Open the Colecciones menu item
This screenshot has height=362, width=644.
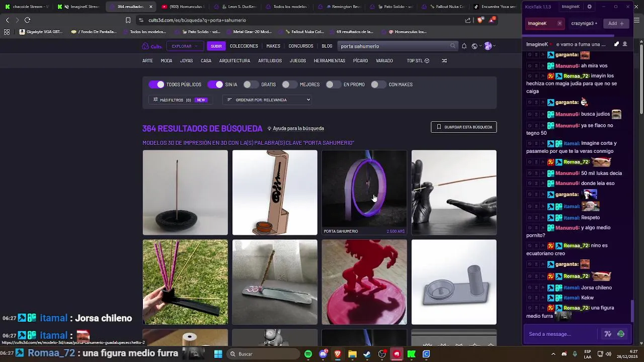point(244,46)
